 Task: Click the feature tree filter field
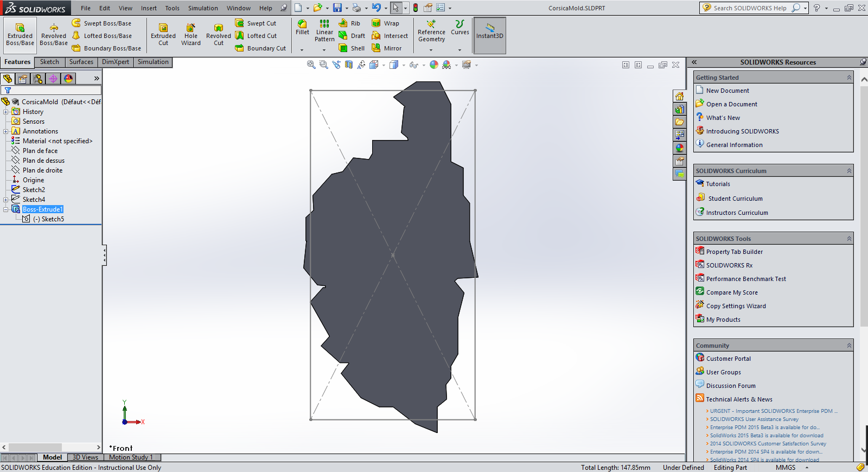pyautogui.click(x=51, y=90)
